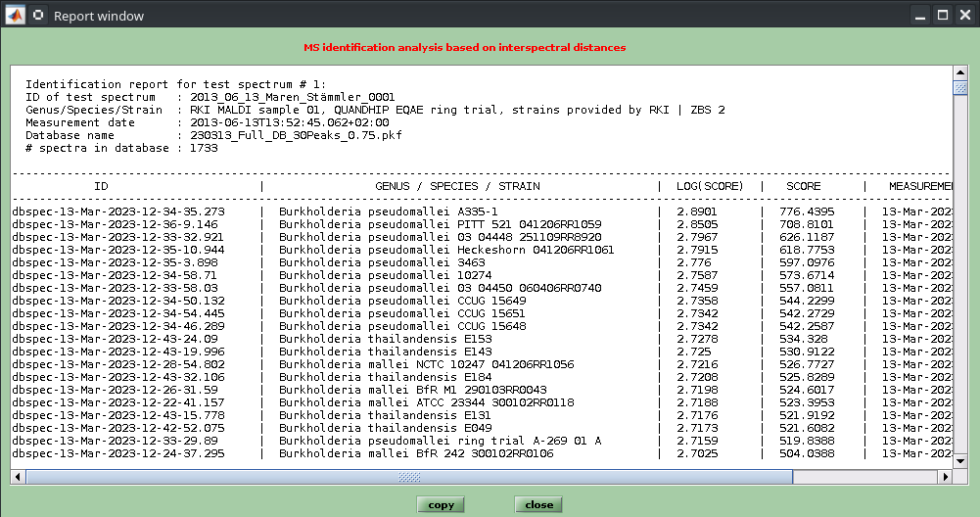This screenshot has height=517, width=980.
Task: Click the red MS identification analysis heading
Action: tap(465, 47)
